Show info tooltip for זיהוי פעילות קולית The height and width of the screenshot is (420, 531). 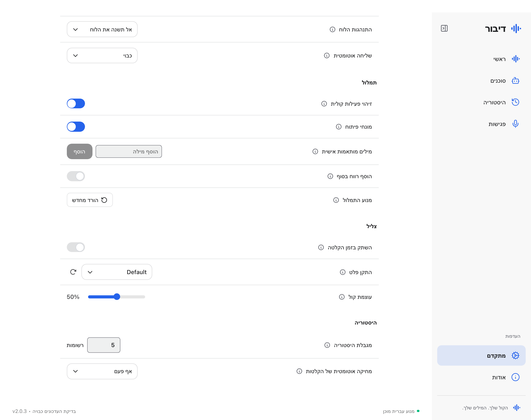tap(324, 104)
